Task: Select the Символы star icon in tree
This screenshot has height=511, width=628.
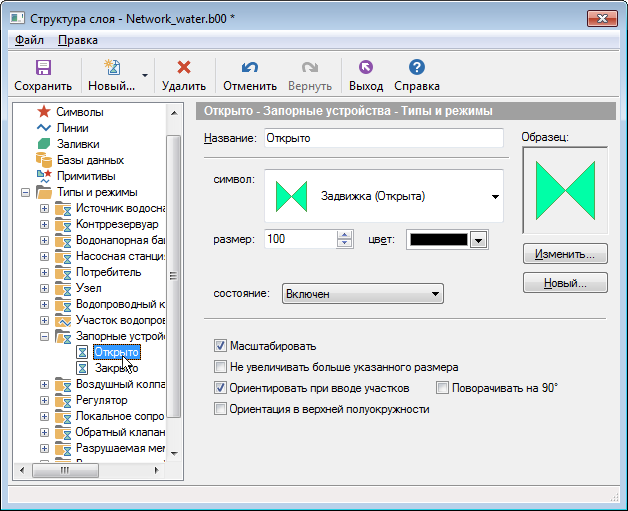Action: pyautogui.click(x=44, y=112)
